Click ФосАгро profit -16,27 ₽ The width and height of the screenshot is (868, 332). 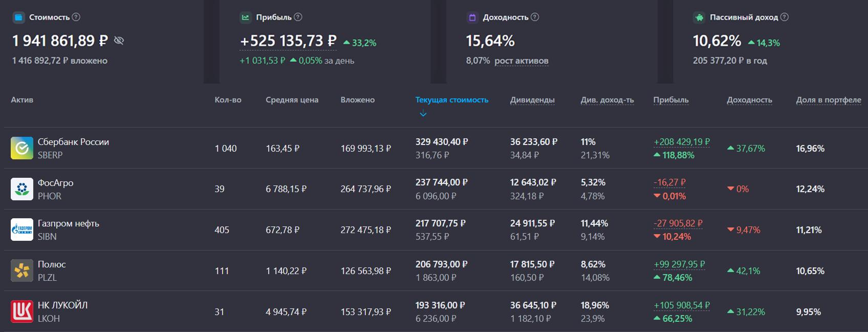669,182
